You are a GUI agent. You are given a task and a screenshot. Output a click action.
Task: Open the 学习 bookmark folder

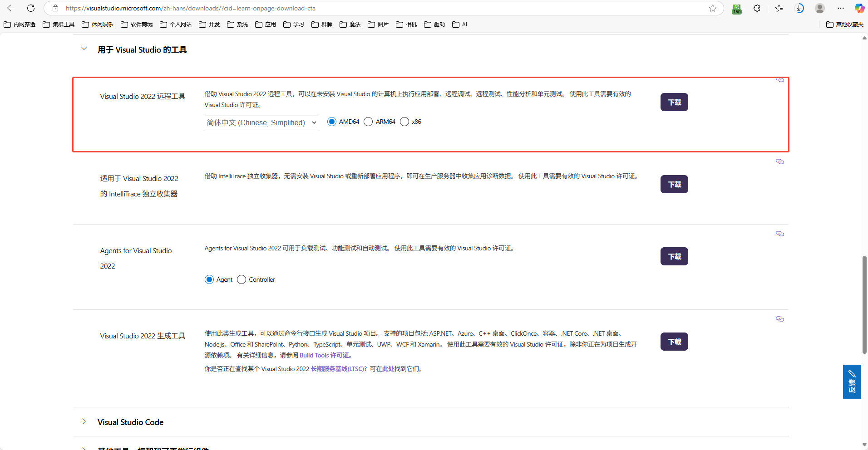click(x=294, y=24)
